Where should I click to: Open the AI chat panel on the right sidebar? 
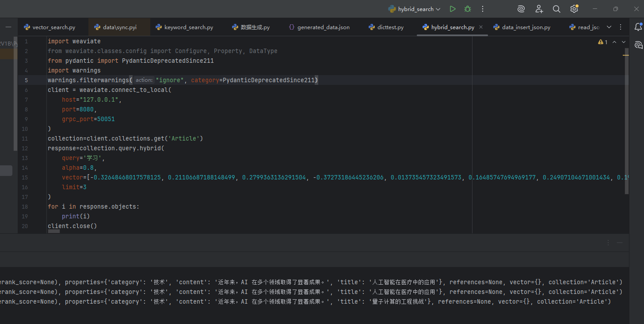[638, 45]
